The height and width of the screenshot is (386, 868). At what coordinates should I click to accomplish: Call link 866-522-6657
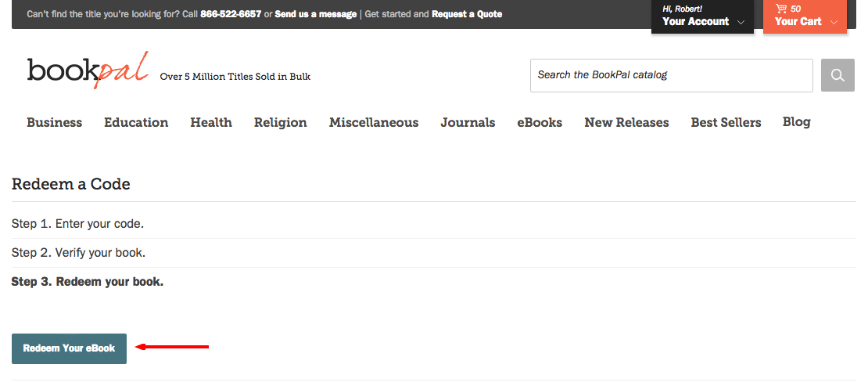click(x=231, y=14)
